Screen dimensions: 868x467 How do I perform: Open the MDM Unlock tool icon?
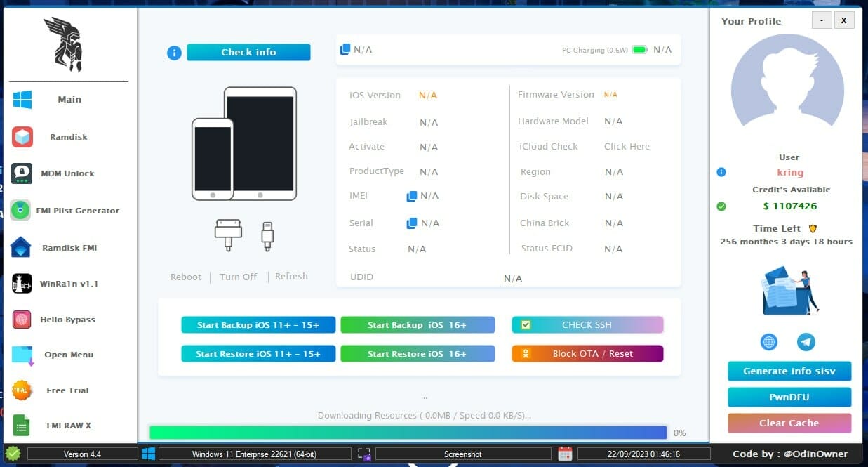22,173
